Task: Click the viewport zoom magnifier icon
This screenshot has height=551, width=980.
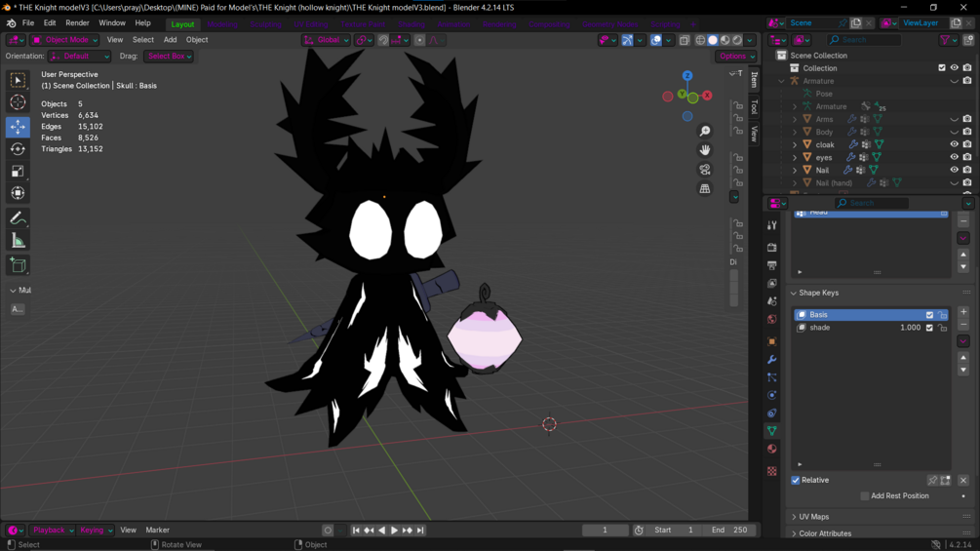Action: pyautogui.click(x=704, y=132)
